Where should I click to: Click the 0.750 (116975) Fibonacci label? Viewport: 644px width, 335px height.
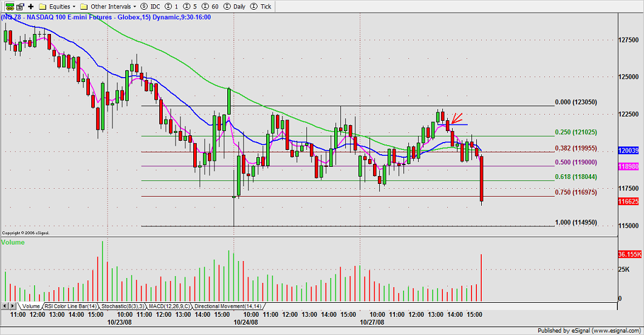(x=576, y=192)
